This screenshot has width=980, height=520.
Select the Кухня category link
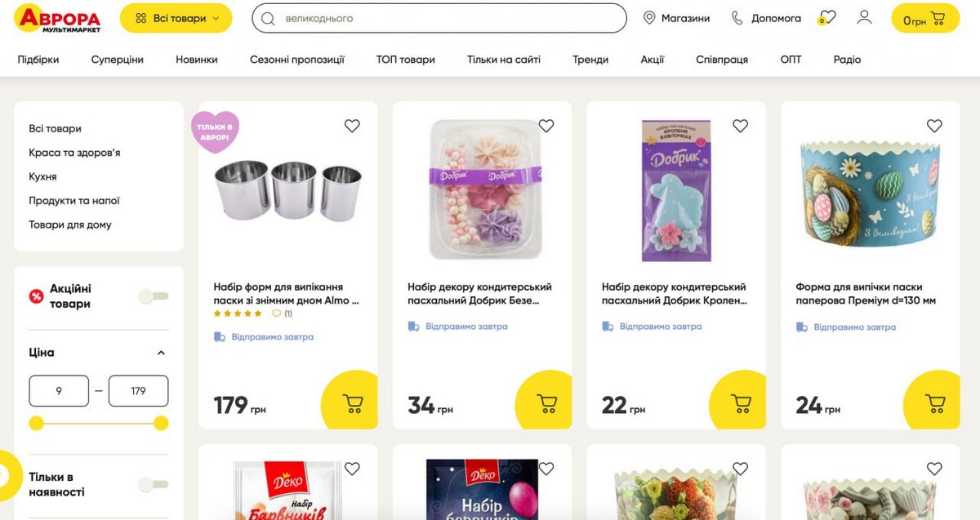pos(42,176)
